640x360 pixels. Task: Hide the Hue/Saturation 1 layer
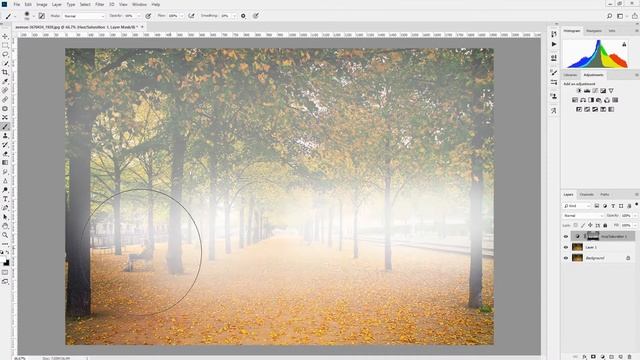coord(566,236)
